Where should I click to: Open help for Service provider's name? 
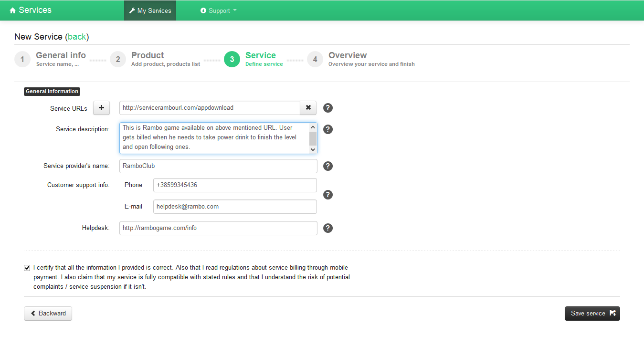pos(328,166)
